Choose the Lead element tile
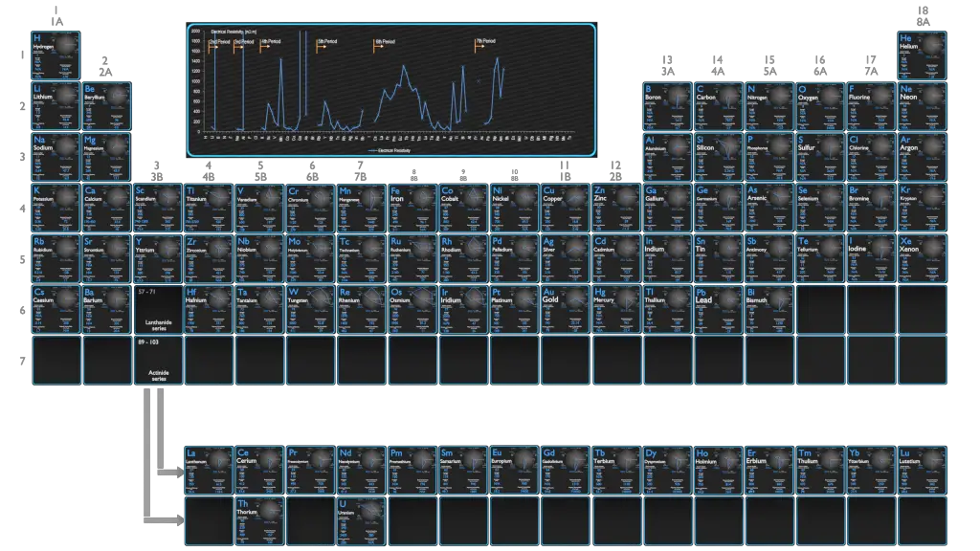Viewport: 980px width, 551px height. point(719,309)
